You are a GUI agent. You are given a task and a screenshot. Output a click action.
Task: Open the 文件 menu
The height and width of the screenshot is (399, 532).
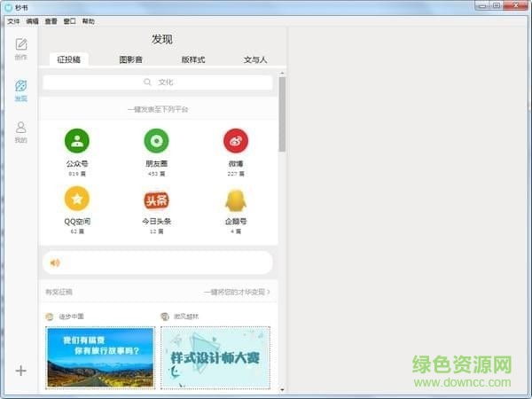(x=13, y=20)
